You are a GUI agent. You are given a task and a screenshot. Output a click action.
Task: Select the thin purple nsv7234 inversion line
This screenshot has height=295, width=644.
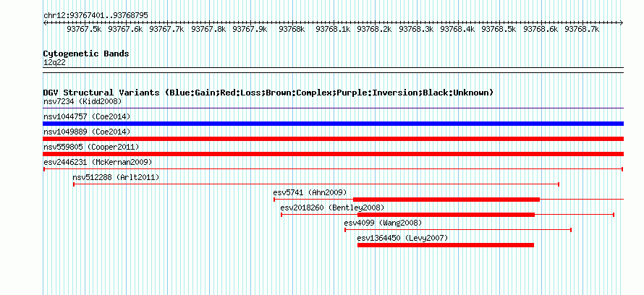tap(334, 108)
